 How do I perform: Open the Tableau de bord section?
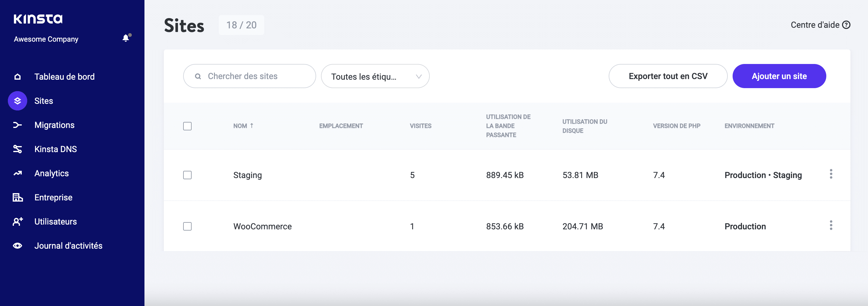64,76
